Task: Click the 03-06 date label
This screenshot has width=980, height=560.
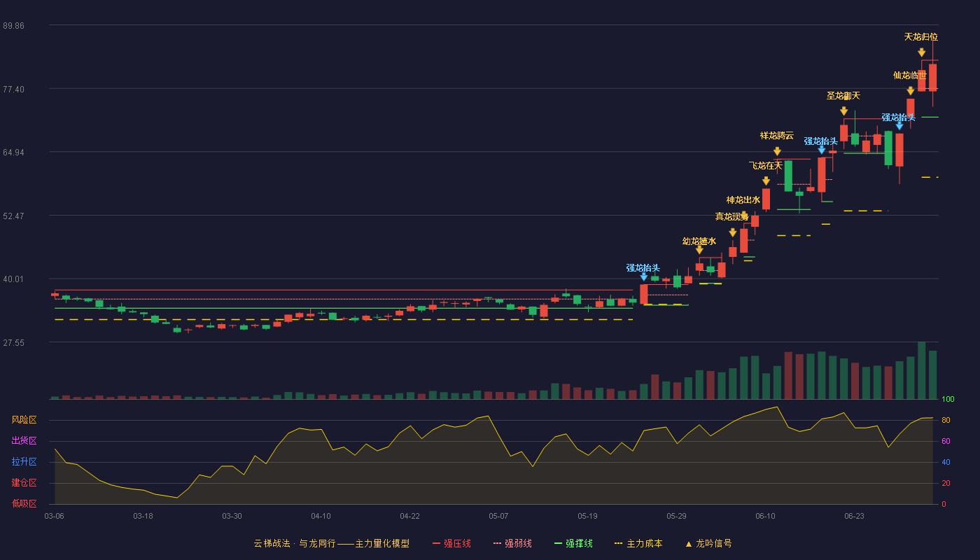Action: pyautogui.click(x=55, y=516)
